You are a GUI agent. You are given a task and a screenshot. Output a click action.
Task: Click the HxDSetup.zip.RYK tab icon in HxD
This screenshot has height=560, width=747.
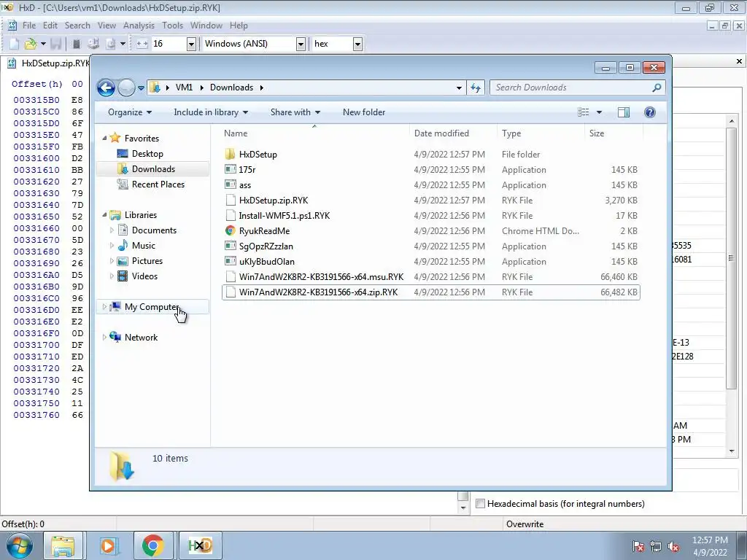pyautogui.click(x=12, y=63)
